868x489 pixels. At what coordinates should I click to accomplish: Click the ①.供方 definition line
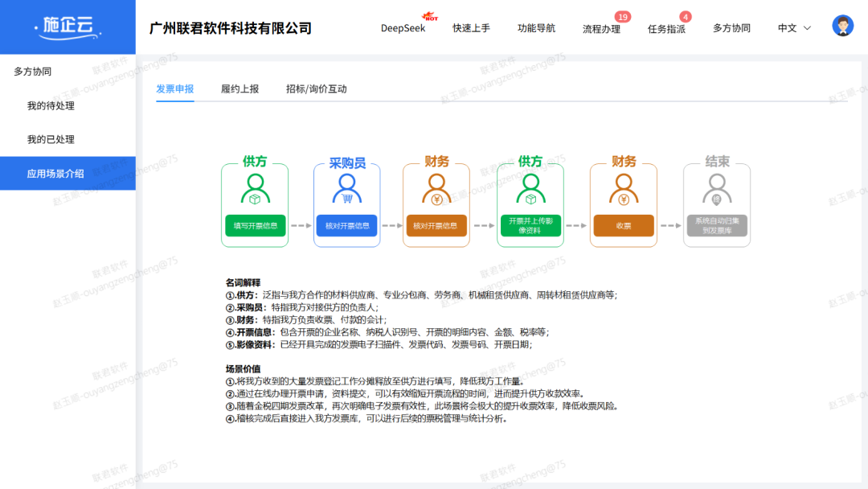[x=421, y=295]
